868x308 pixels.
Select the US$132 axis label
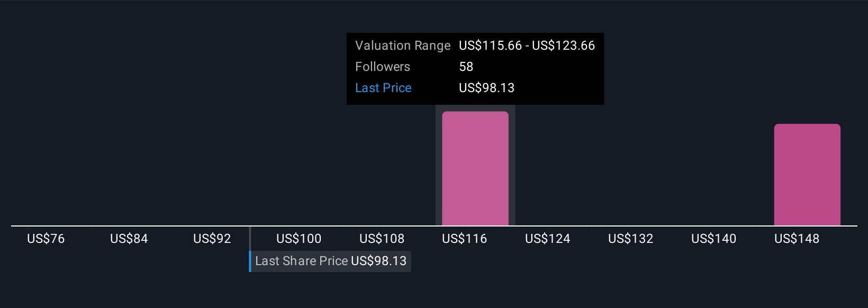[631, 239]
